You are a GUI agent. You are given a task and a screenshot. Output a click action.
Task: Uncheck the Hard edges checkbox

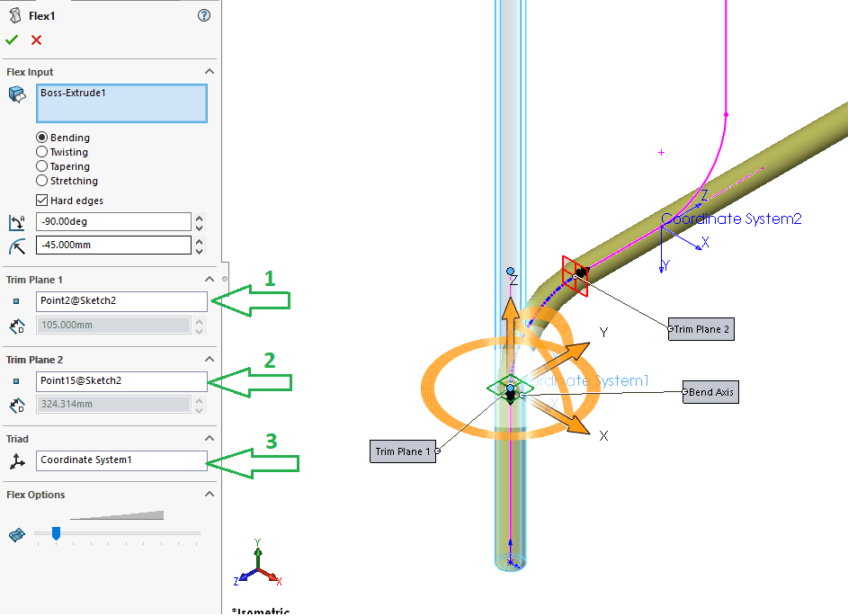[41, 201]
